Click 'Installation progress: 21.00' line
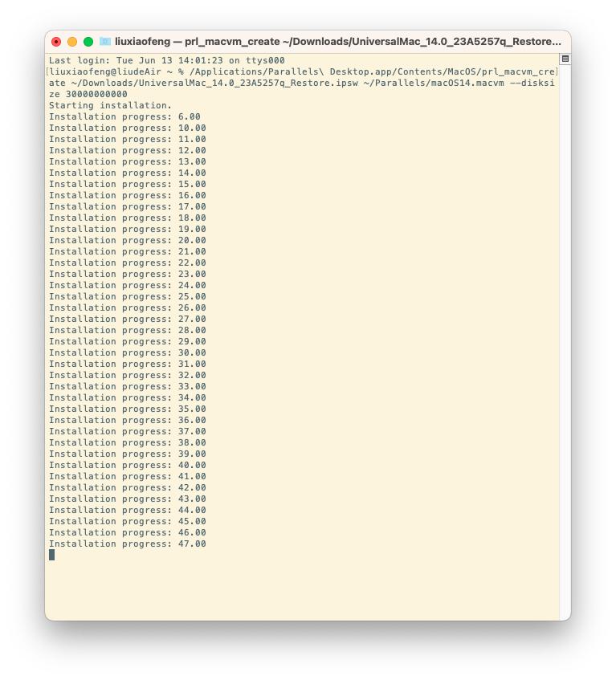 click(127, 251)
